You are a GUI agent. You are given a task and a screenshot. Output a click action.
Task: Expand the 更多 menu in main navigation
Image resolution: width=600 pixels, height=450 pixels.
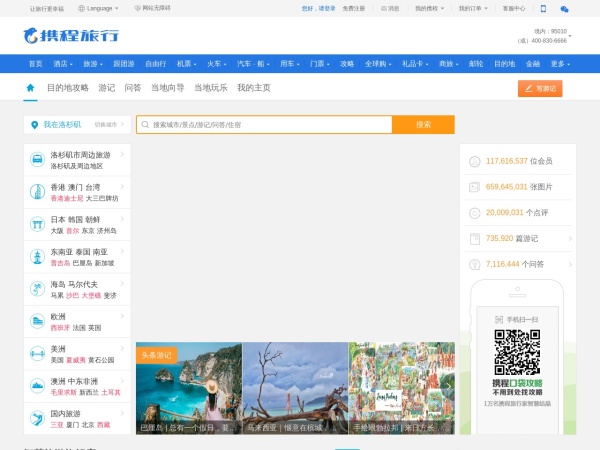(x=559, y=63)
